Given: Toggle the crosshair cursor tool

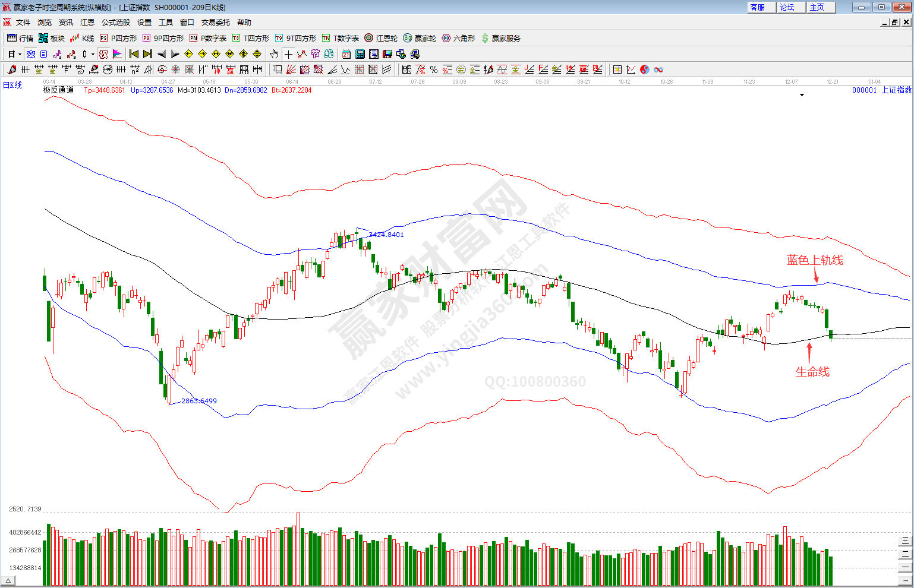Looking at the screenshot, I should pos(288,54).
